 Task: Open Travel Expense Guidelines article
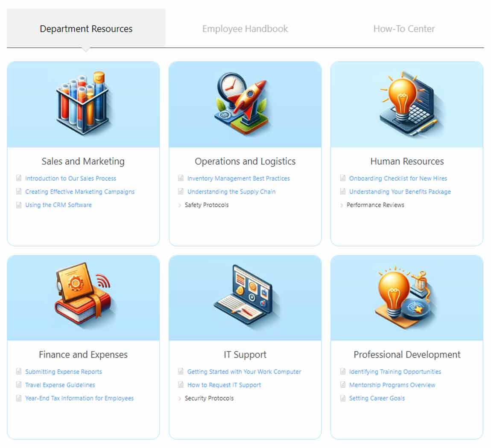pyautogui.click(x=60, y=385)
